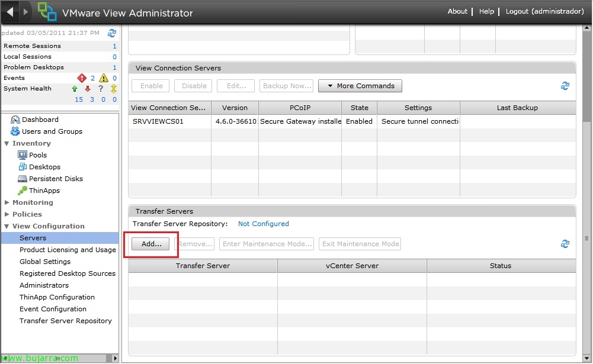This screenshot has width=593, height=364.
Task: Click the red error events icon
Action: tap(82, 78)
